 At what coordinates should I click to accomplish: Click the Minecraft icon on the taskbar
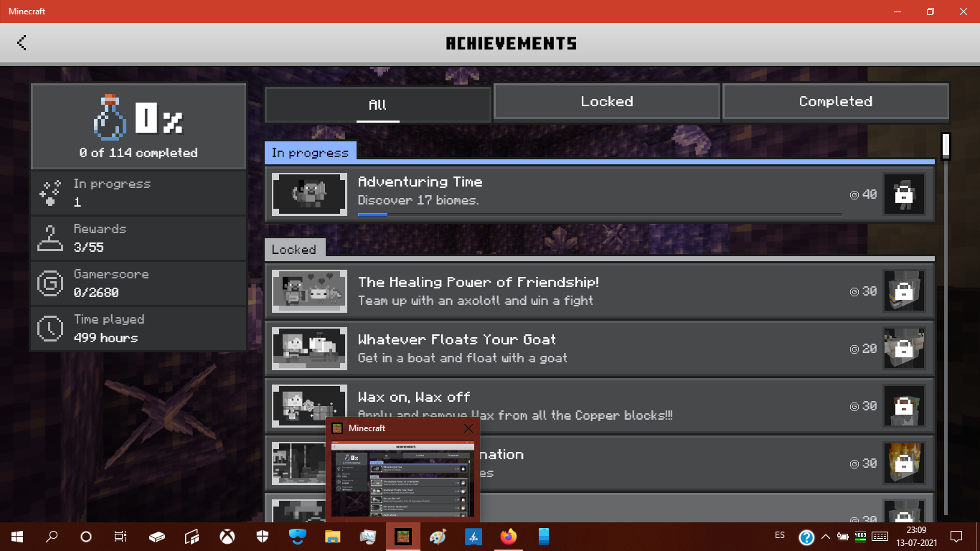point(403,536)
